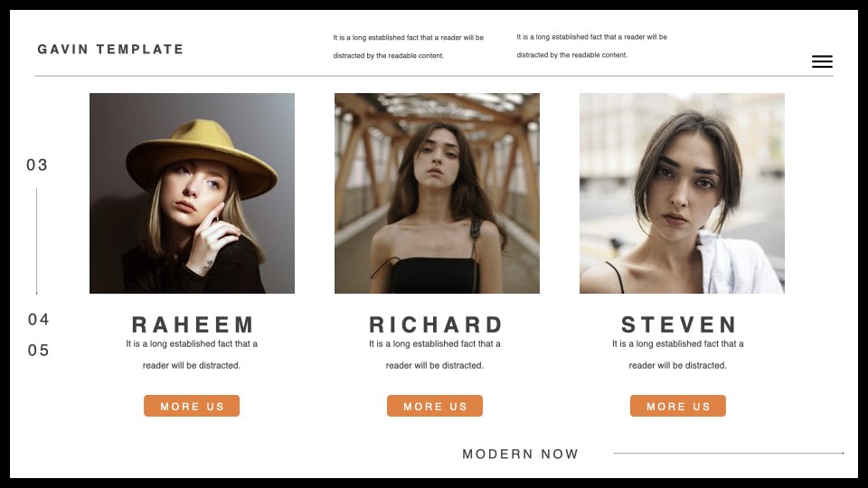Click the second header paragraph text

(591, 46)
